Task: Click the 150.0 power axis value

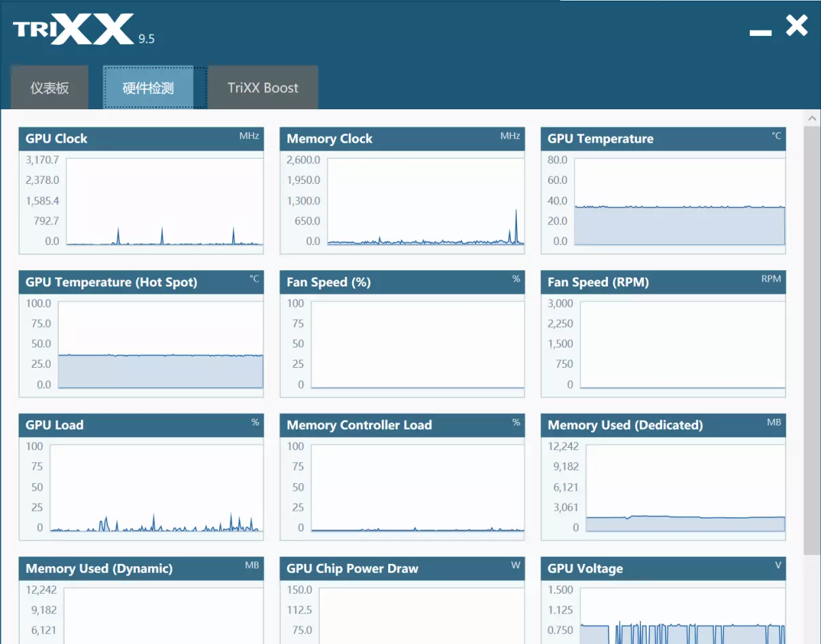Action: [300, 590]
